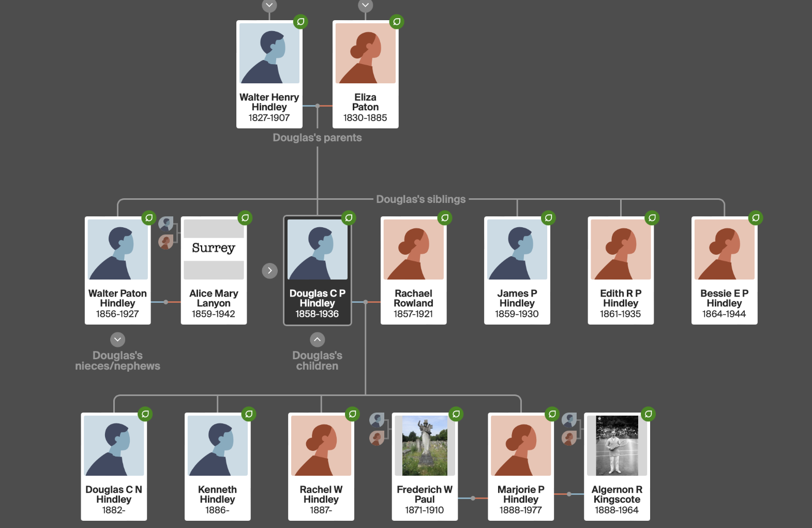Click the leaf hint on Kenneth Hindley's card
The width and height of the screenshot is (812, 528).
pos(249,414)
